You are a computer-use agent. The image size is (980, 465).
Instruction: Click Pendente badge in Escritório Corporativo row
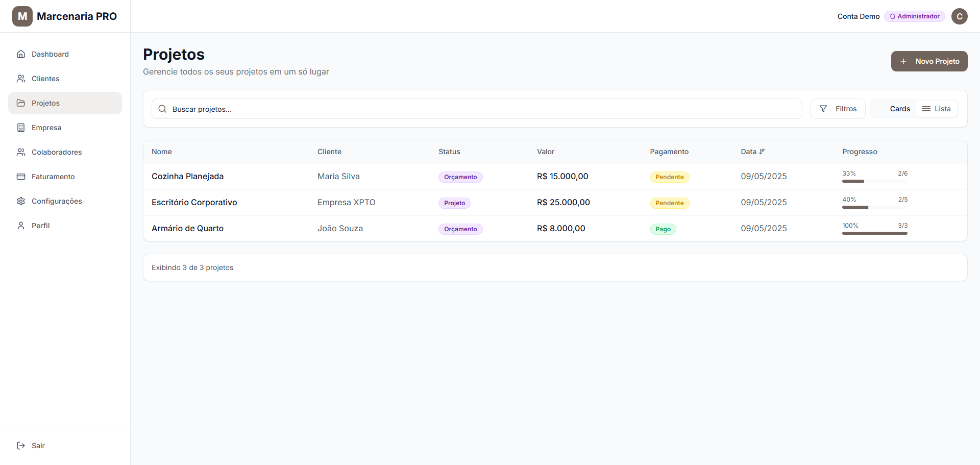tap(670, 203)
